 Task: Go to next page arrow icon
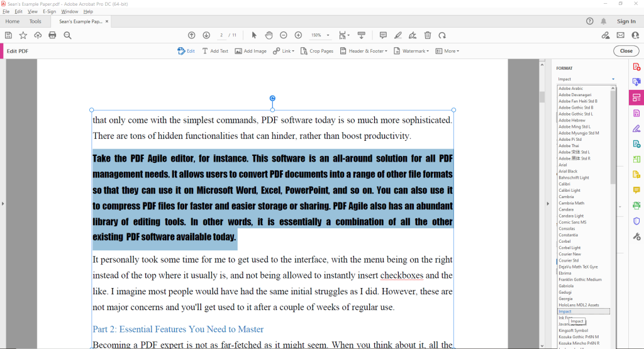click(206, 35)
